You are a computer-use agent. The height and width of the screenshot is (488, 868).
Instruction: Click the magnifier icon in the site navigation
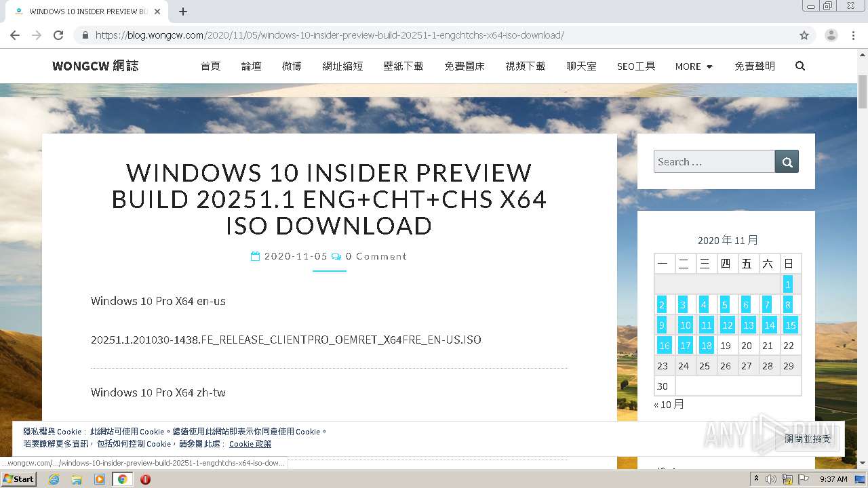(800, 66)
